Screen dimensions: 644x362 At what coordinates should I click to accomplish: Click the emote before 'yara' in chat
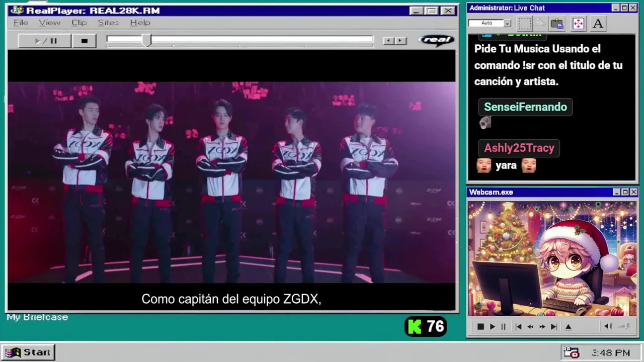pyautogui.click(x=484, y=165)
